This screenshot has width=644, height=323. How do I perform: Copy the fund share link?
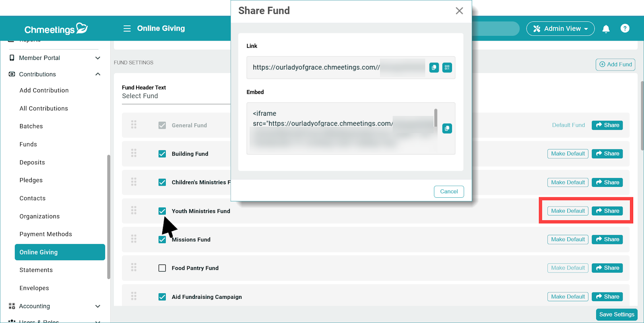coord(434,68)
